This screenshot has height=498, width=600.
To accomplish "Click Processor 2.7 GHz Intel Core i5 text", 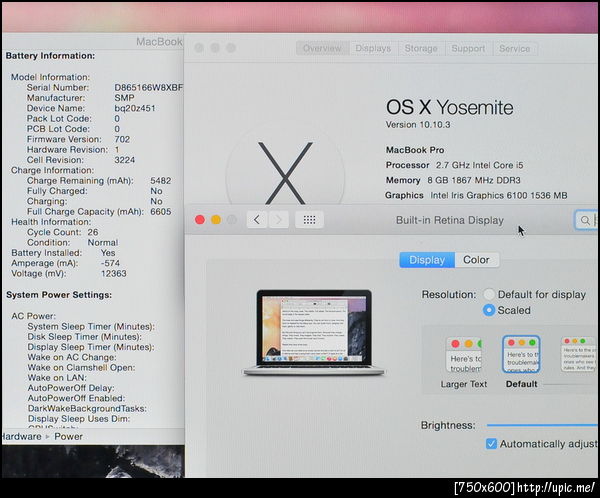I will (454, 165).
